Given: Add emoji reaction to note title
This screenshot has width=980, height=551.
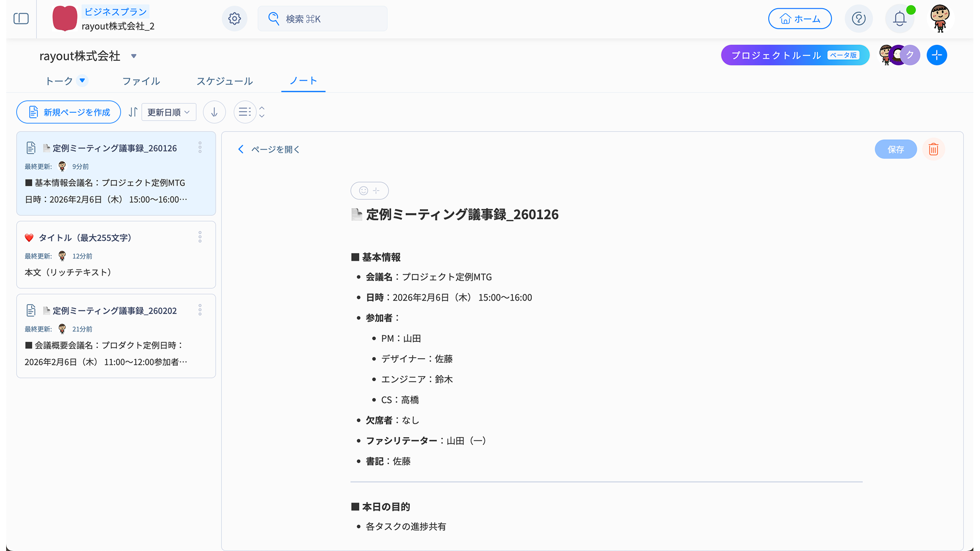Looking at the screenshot, I should [x=370, y=191].
